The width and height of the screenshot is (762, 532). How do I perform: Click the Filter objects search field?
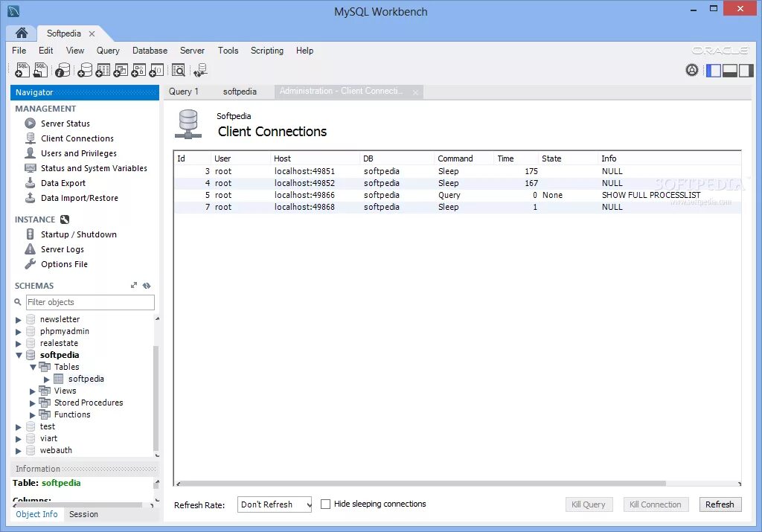[x=90, y=302]
